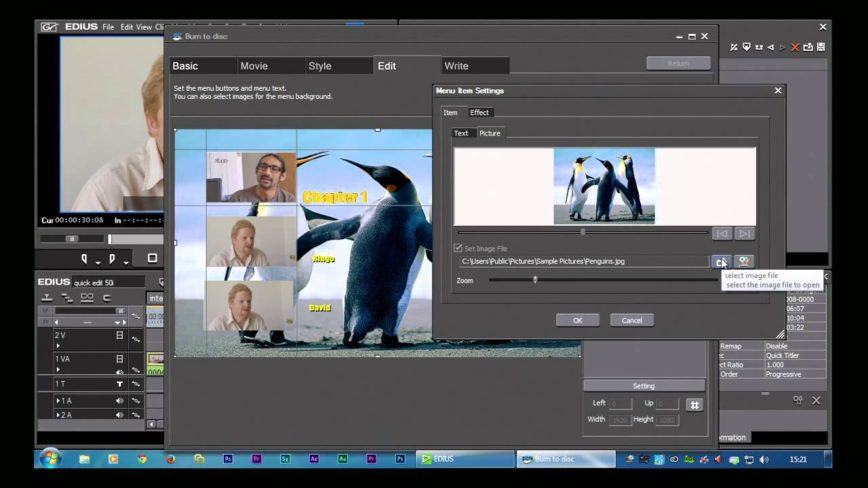Click the group/link mode icon in timeline

87,298
